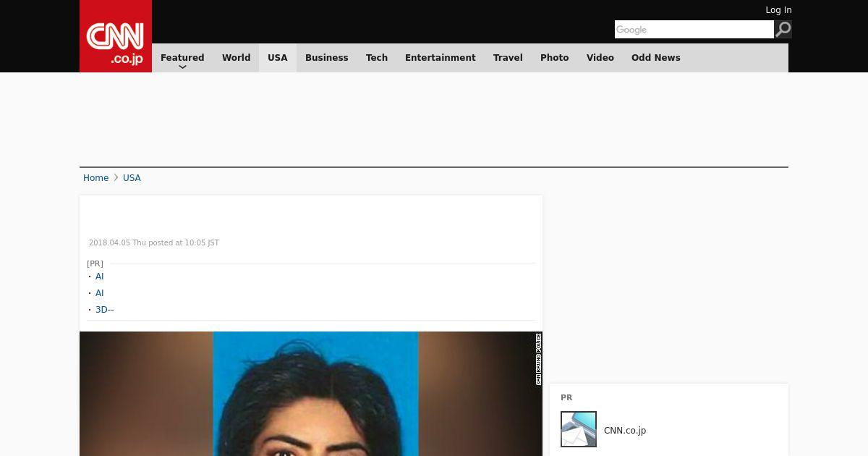Follow the USA breadcrumb link
The height and width of the screenshot is (456, 868).
coord(132,178)
